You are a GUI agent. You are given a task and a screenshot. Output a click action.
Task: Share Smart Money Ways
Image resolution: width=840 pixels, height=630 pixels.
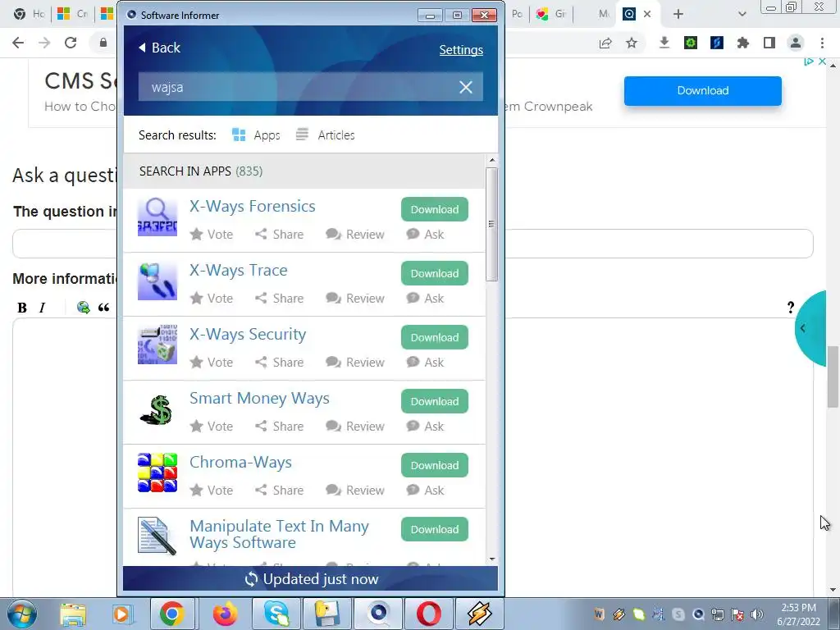pyautogui.click(x=279, y=427)
